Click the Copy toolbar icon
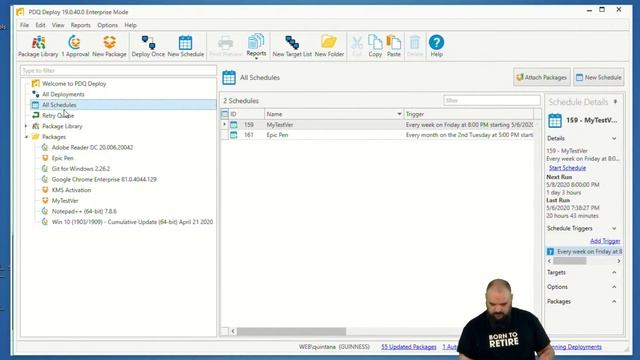640x360 pixels. tap(375, 46)
